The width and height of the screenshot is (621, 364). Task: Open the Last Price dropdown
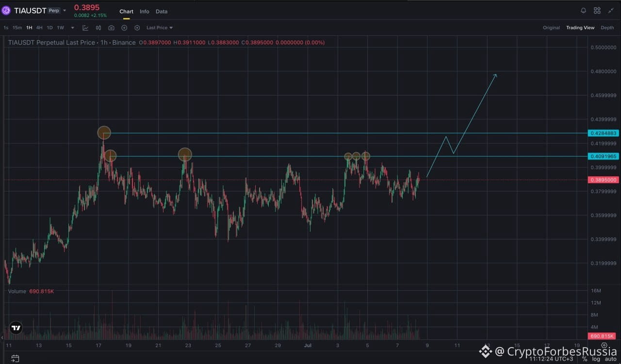(160, 28)
